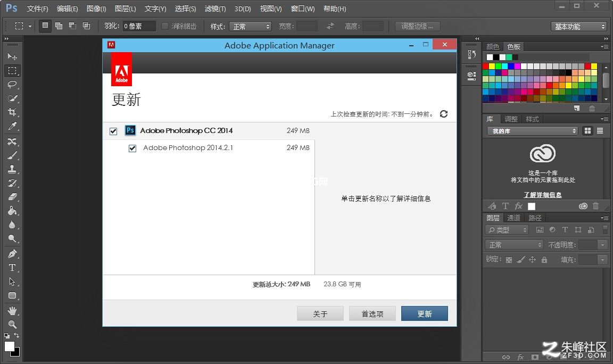Choose Subtract from selection mode

coord(73,26)
